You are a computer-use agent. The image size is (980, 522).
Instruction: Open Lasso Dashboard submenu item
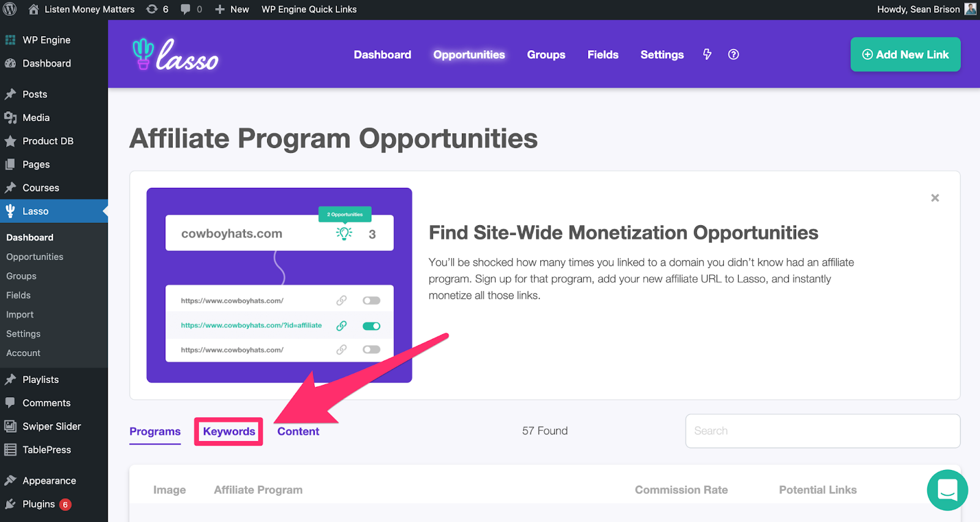pyautogui.click(x=29, y=237)
